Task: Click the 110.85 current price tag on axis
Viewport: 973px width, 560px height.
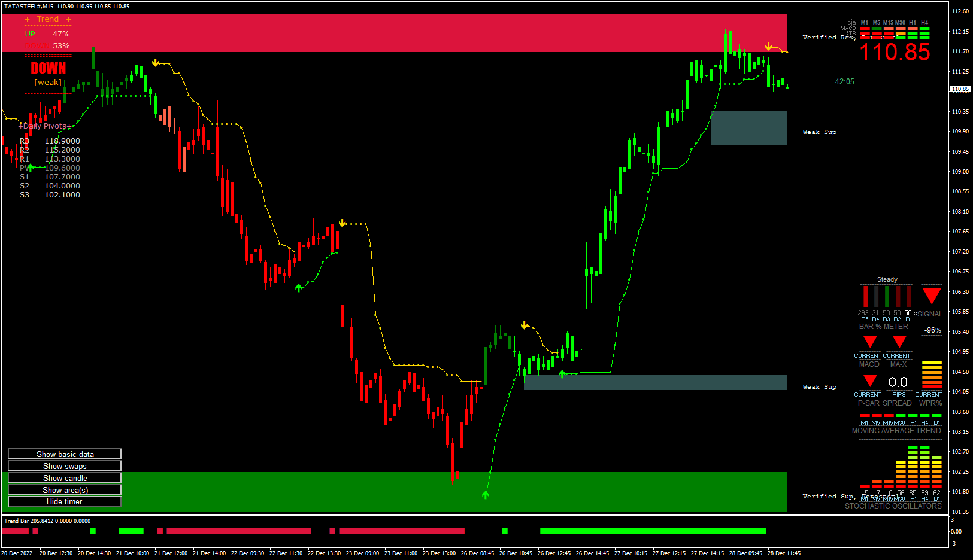Action: [x=960, y=89]
